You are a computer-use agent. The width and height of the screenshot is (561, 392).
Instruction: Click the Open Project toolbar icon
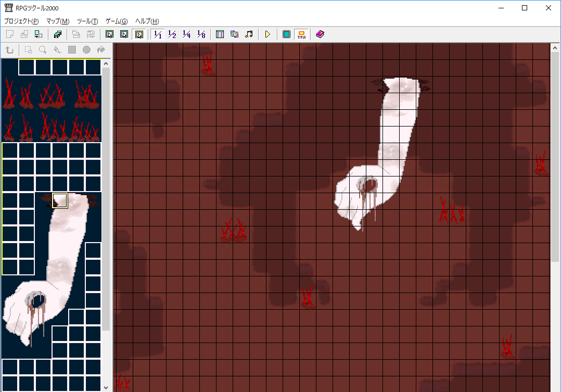pos(24,34)
